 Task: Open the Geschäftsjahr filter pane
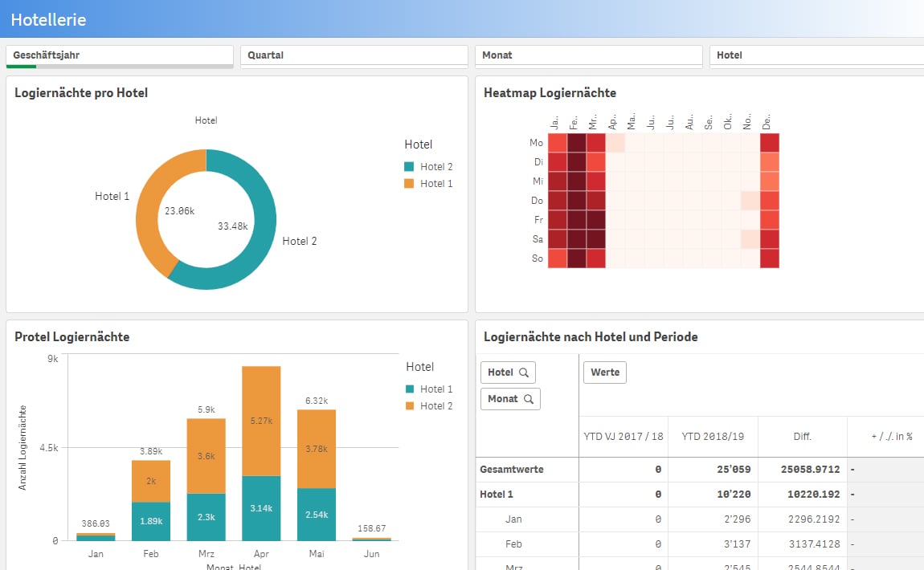click(120, 56)
